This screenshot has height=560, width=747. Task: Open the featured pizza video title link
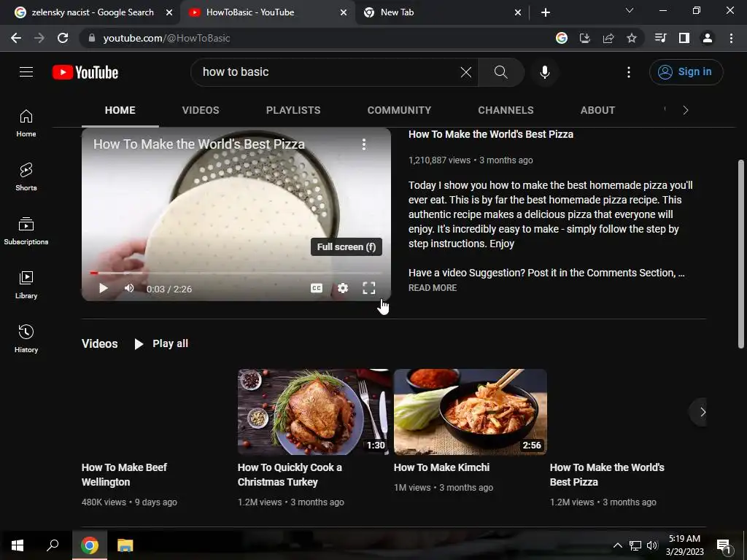491,134
